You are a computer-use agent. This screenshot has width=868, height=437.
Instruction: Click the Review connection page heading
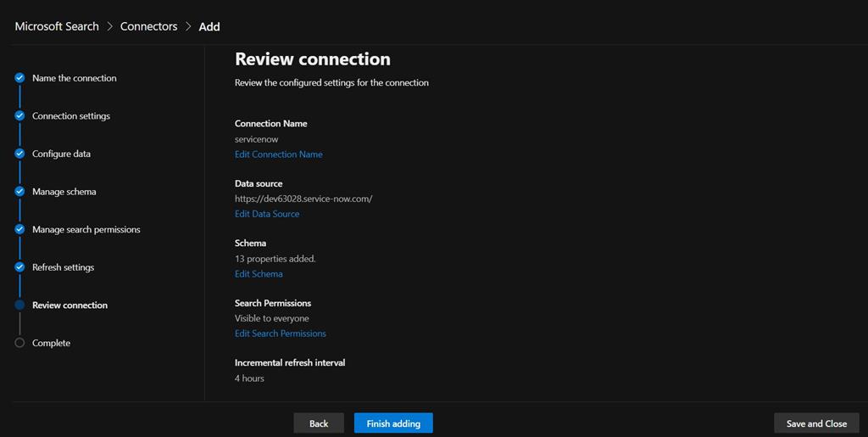tap(313, 59)
